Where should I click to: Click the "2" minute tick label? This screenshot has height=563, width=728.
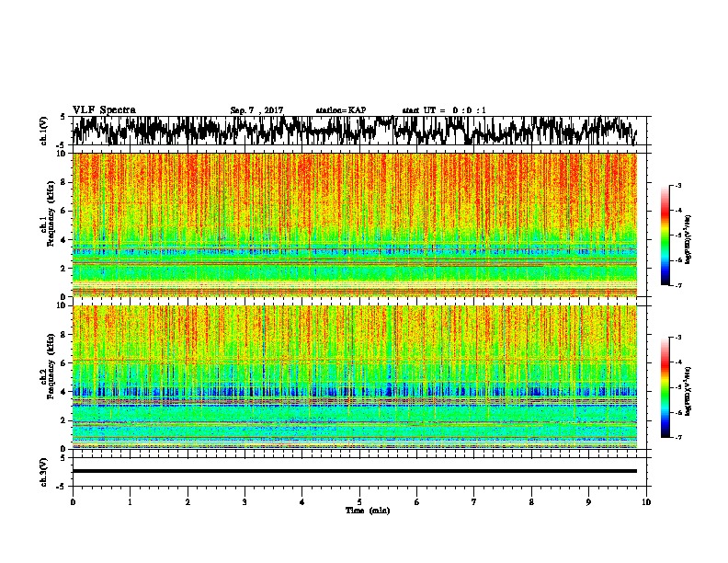[x=188, y=502]
